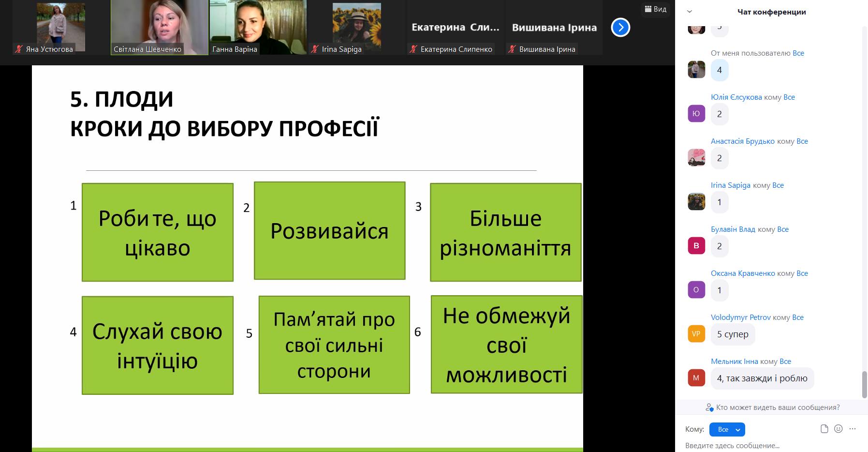Click muted microphone icon on Яна Устюгова
Viewport: 868px width, 452px height.
[19, 49]
